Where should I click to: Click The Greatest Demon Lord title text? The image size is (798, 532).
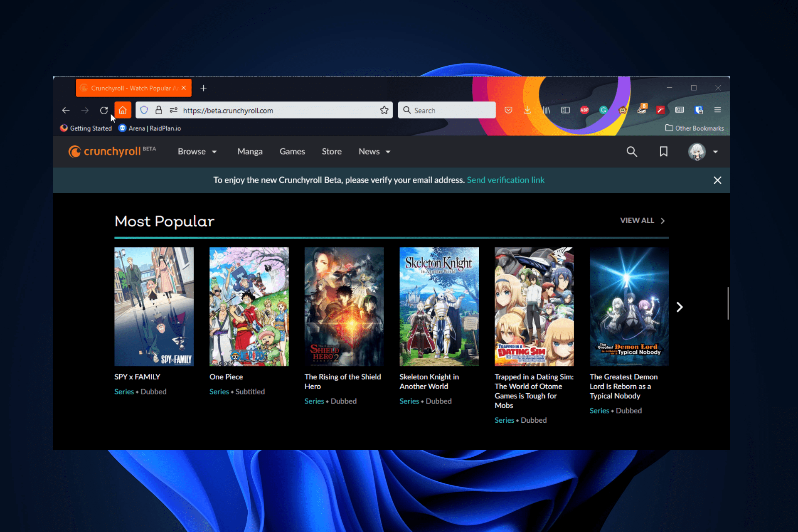click(623, 387)
